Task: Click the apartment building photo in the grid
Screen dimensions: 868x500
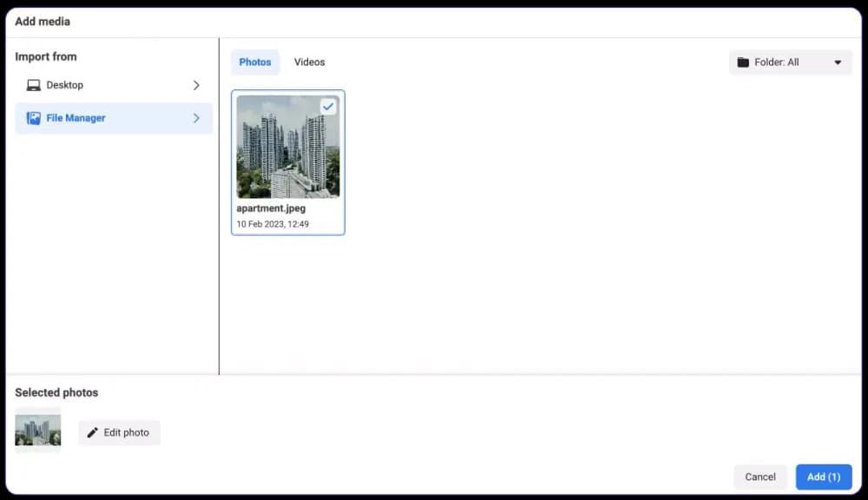Action: (x=287, y=148)
